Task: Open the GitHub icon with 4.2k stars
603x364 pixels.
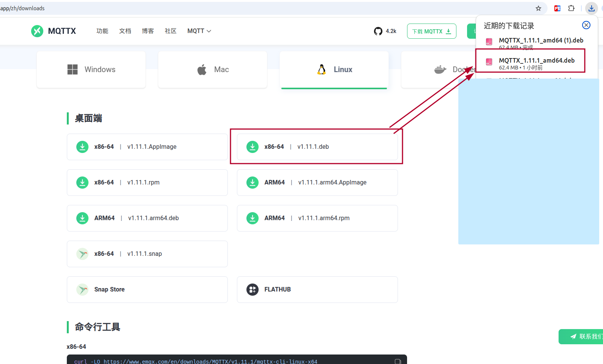Action: coord(378,31)
